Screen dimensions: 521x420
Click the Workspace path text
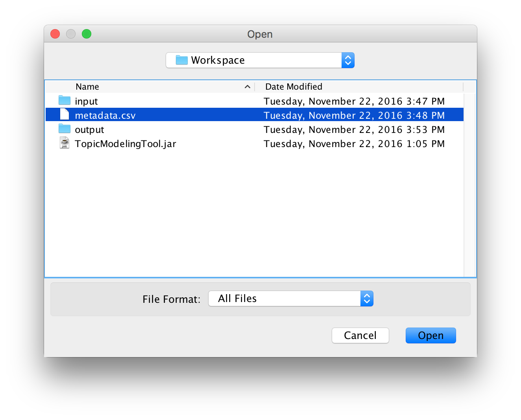[x=218, y=60]
